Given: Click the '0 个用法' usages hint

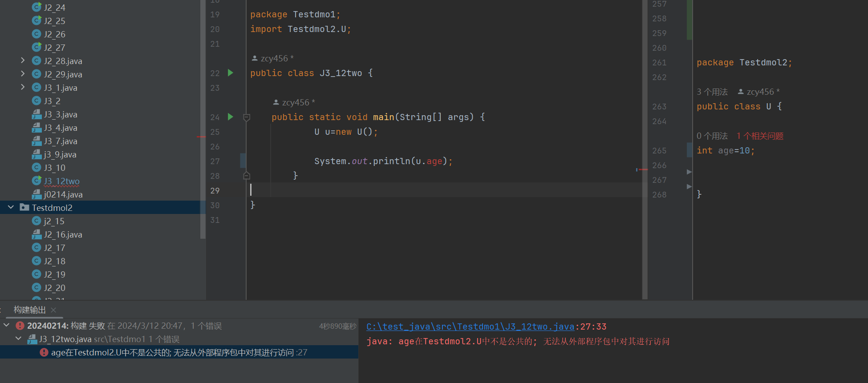Looking at the screenshot, I should [712, 136].
